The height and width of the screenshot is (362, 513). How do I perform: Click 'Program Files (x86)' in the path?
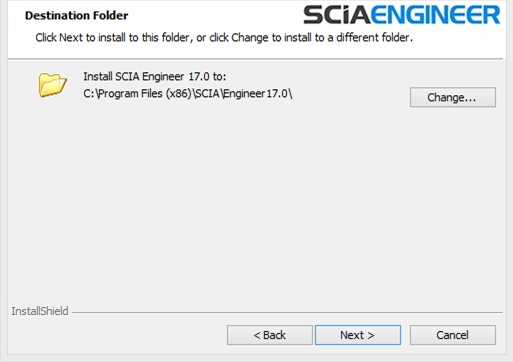coord(145,94)
